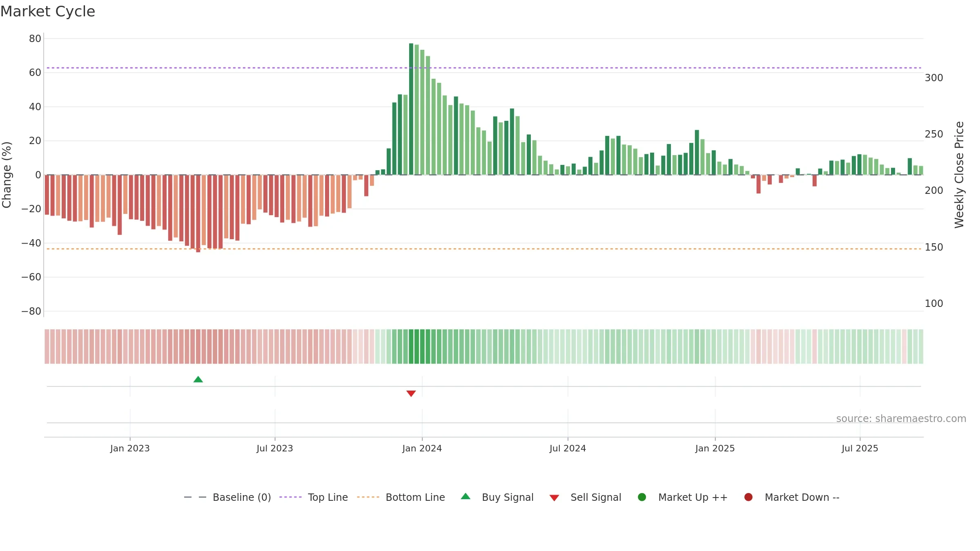Click the 100 tick label on the right axis
Image resolution: width=980 pixels, height=551 pixels.
[934, 304]
